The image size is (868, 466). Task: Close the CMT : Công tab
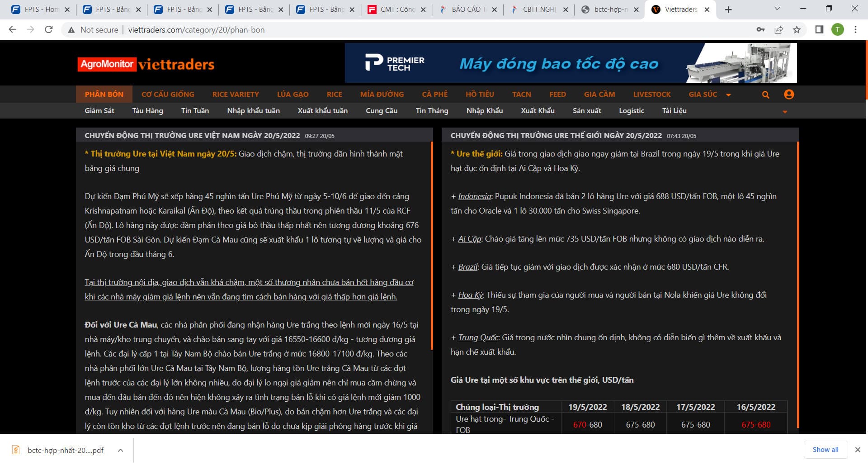tap(423, 10)
